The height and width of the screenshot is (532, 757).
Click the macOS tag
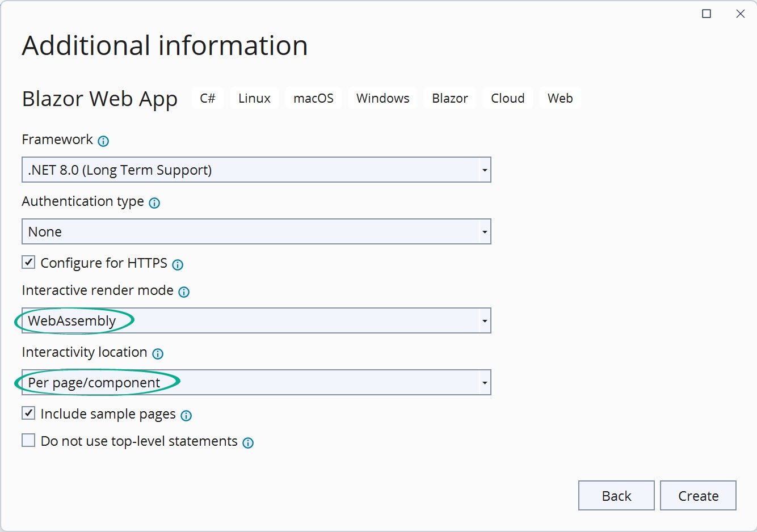(314, 98)
